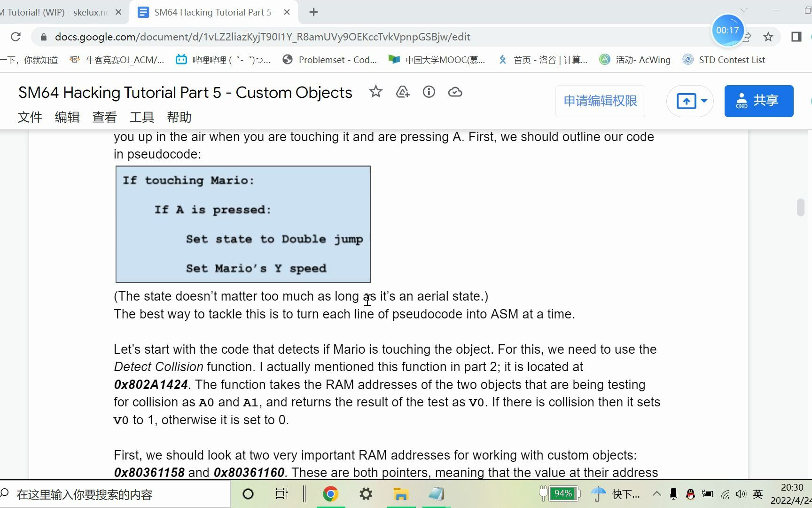The width and height of the screenshot is (812, 508).
Task: Star the Google Docs document
Action: click(x=375, y=92)
